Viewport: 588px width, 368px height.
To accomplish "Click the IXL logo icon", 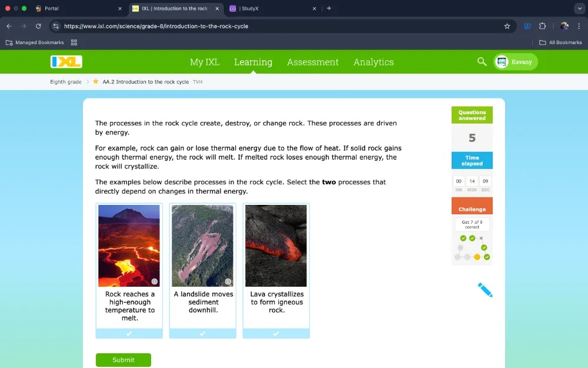I will tap(66, 61).
